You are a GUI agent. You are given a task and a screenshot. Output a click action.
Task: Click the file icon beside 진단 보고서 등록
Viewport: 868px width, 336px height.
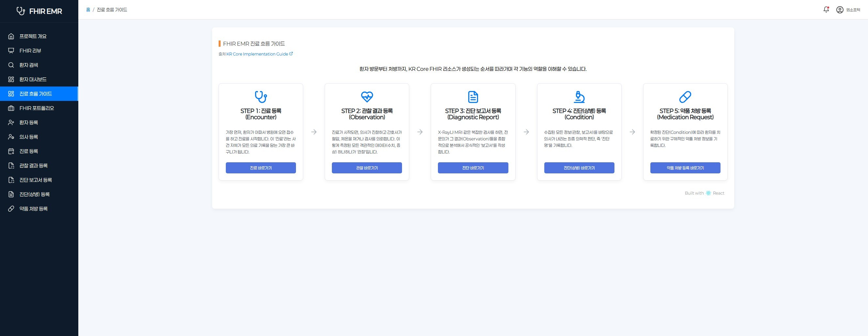[11, 180]
